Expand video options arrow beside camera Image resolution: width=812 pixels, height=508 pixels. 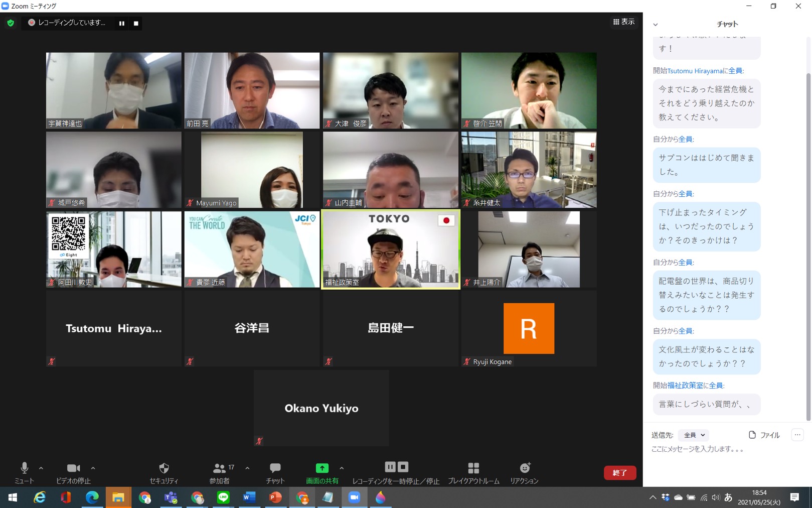click(x=93, y=468)
